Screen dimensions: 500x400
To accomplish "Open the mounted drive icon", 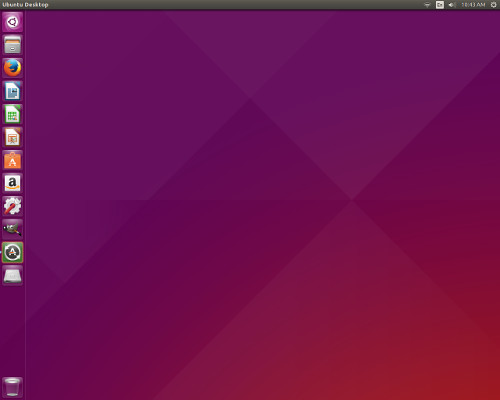I will 13,275.
